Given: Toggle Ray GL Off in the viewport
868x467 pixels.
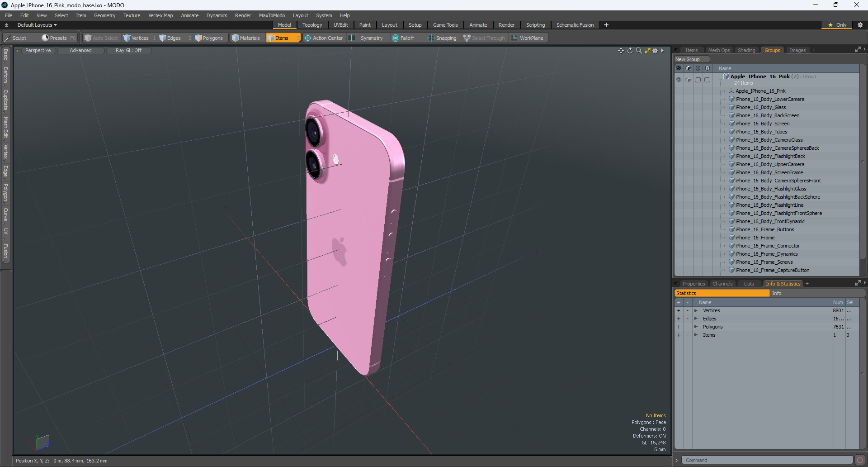Looking at the screenshot, I should (x=128, y=51).
